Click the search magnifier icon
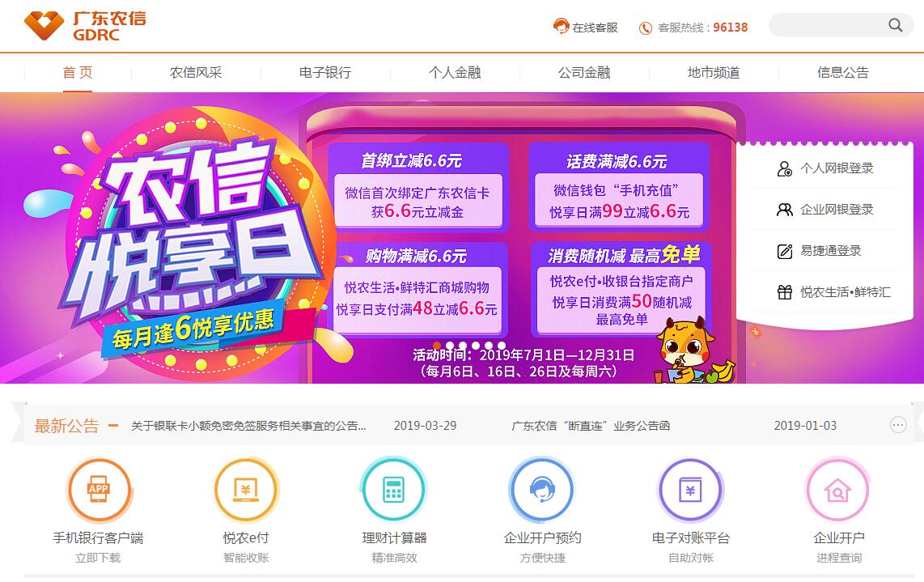Image resolution: width=924 pixels, height=582 pixels. [895, 25]
